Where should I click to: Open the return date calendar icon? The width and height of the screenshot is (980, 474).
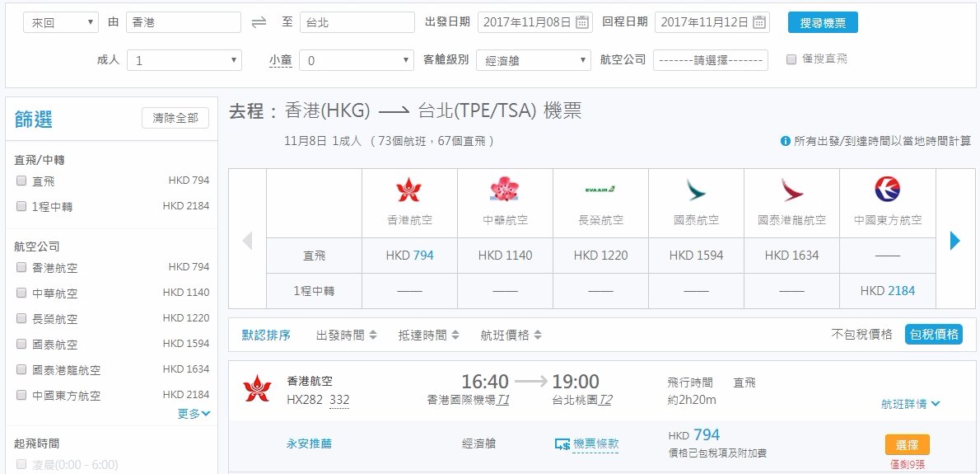(759, 22)
